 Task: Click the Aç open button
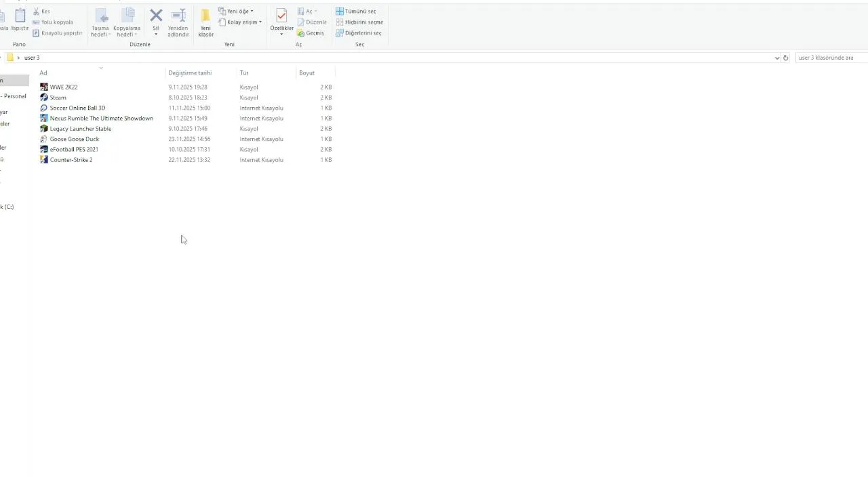pyautogui.click(x=307, y=12)
